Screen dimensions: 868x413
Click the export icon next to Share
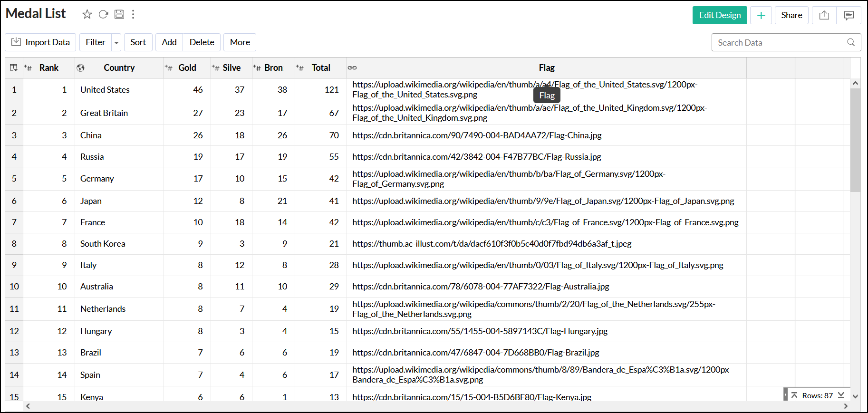[x=824, y=15]
